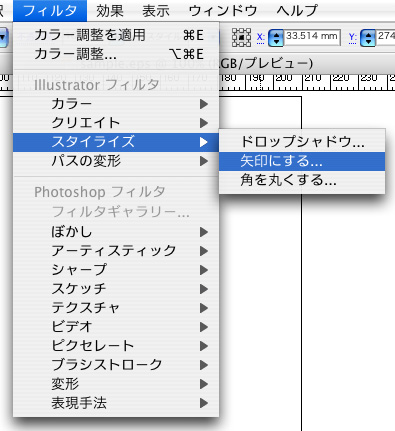The height and width of the screenshot is (431, 395).
Task: Select the スタイライズ submenu entry
Action: (x=116, y=142)
